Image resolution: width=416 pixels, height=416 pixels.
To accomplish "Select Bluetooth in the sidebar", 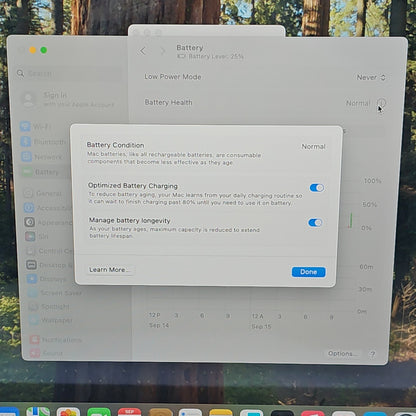I will coord(43,142).
